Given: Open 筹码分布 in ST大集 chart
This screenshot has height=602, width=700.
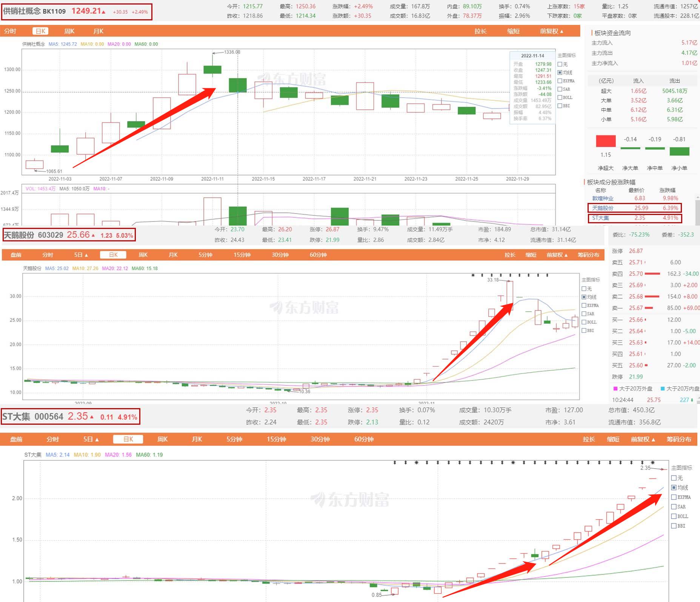Looking at the screenshot, I should 679,439.
